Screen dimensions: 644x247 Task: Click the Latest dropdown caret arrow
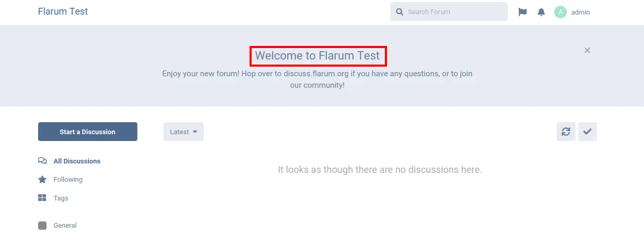point(195,132)
